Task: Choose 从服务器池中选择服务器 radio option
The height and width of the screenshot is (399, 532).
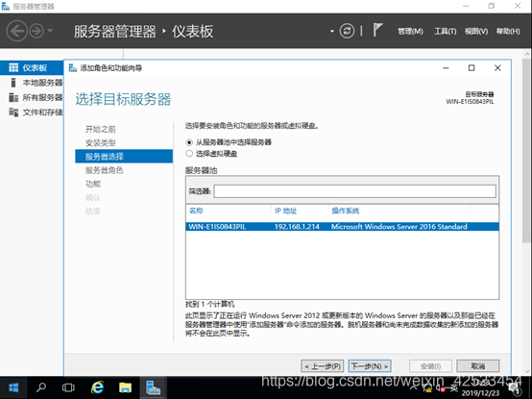Action: pyautogui.click(x=189, y=142)
